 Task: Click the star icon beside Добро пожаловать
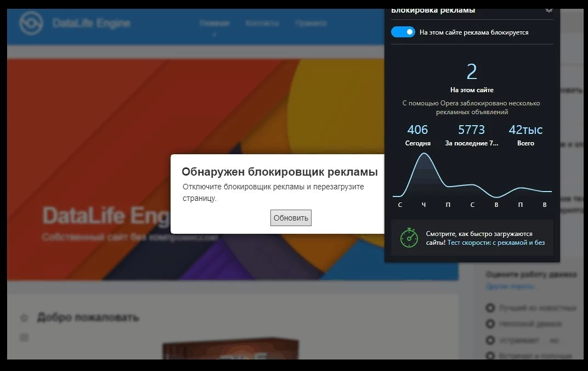pyautogui.click(x=24, y=318)
